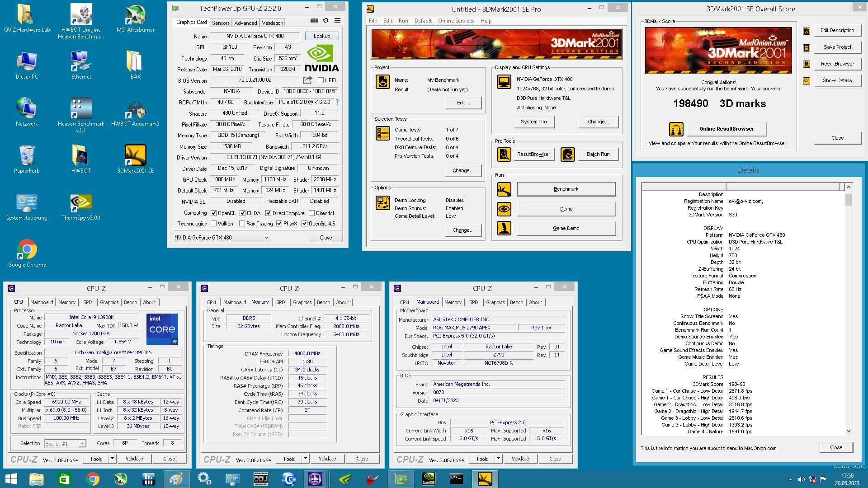Open File Explorer from the taskbar
The image size is (868, 488).
point(36,479)
